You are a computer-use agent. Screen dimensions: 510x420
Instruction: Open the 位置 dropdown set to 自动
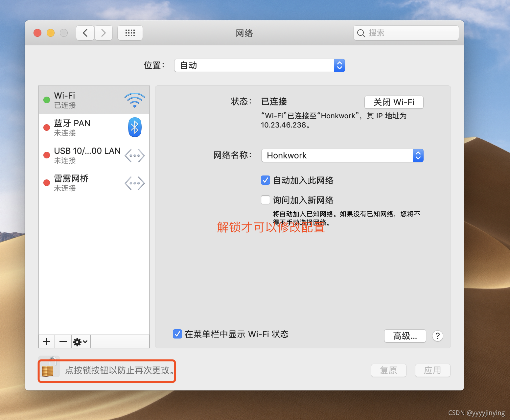point(260,65)
